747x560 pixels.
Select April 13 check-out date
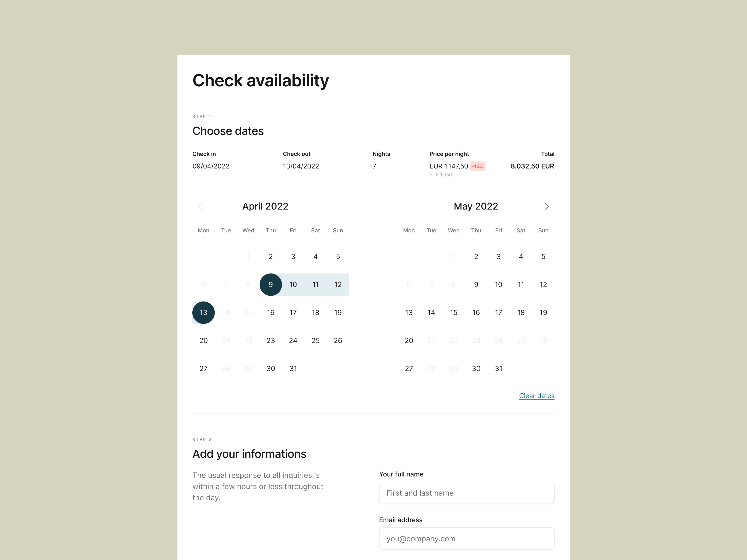[203, 313]
